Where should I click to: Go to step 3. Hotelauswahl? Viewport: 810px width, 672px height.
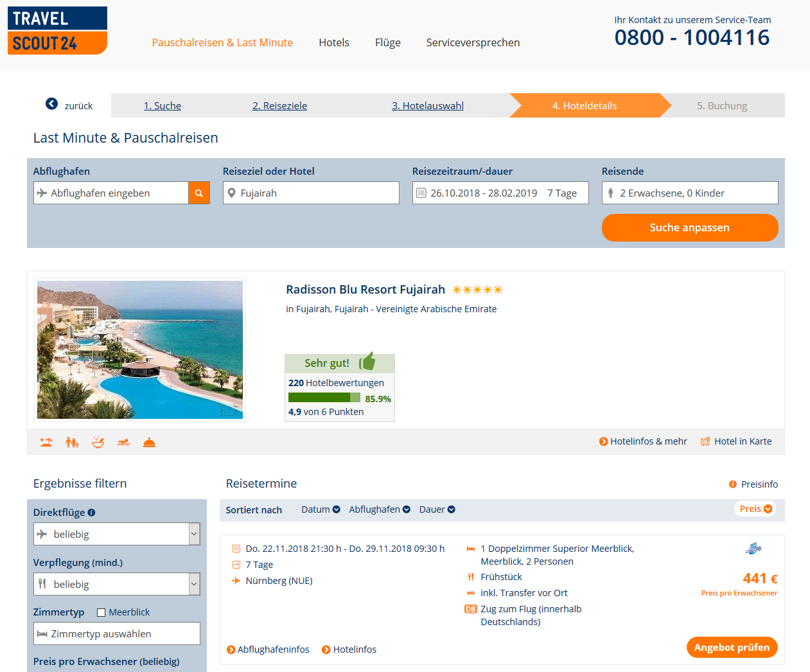[x=428, y=105]
